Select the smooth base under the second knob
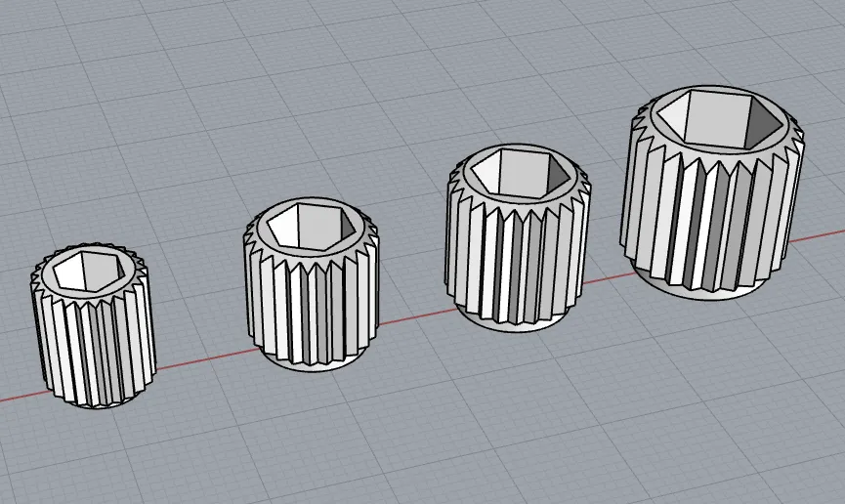 (x=313, y=364)
